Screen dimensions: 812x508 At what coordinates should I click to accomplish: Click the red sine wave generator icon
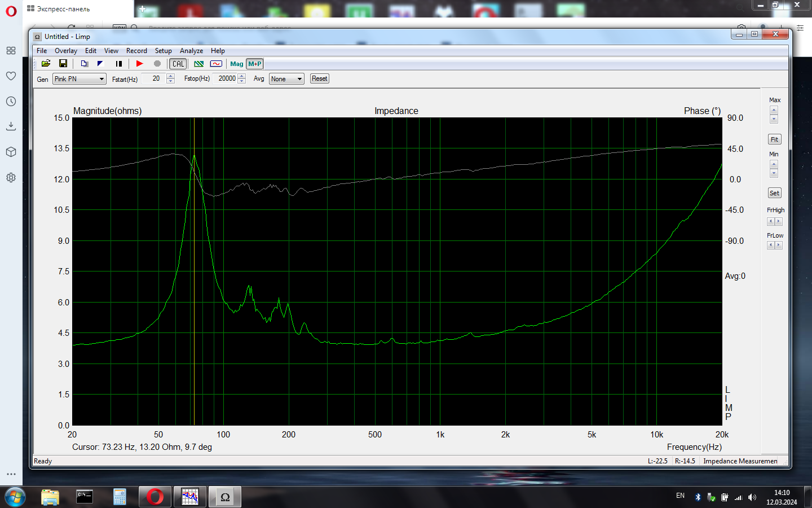[216, 64]
